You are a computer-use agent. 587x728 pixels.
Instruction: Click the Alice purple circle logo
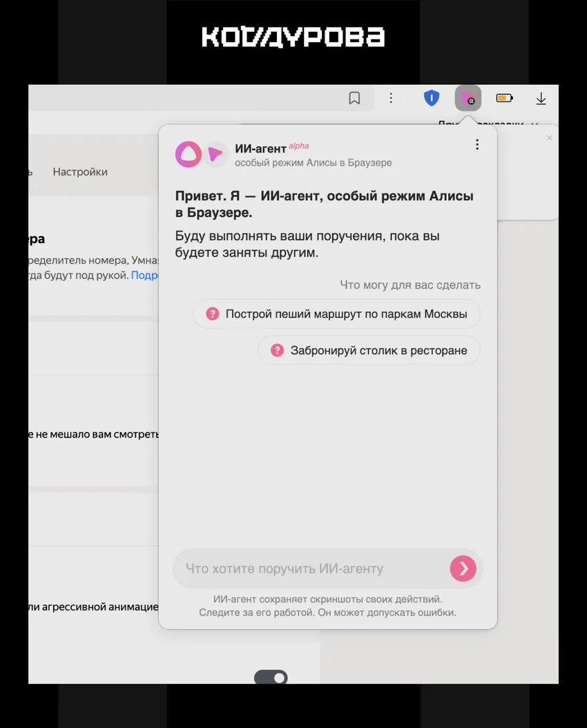point(188,154)
